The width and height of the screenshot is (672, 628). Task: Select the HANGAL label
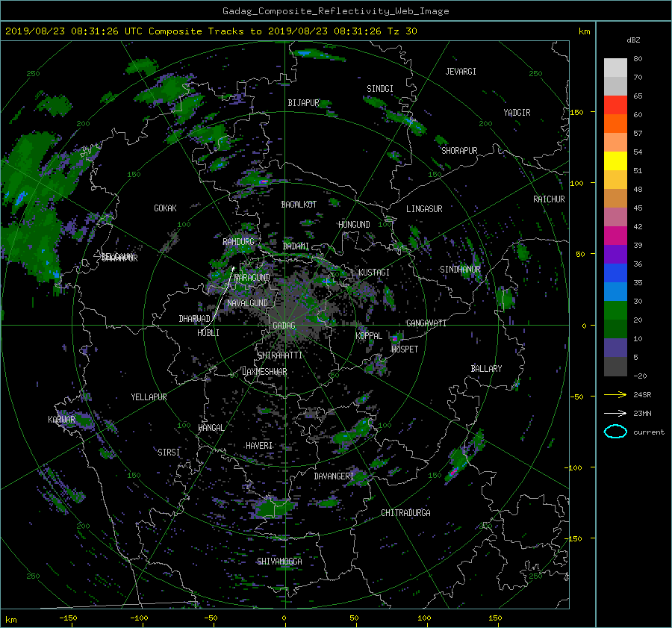coord(211,428)
